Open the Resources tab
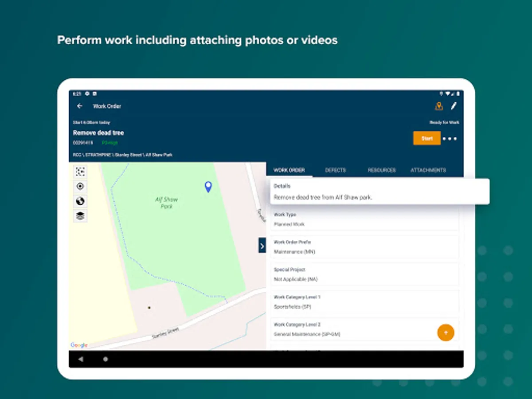 pyautogui.click(x=382, y=170)
